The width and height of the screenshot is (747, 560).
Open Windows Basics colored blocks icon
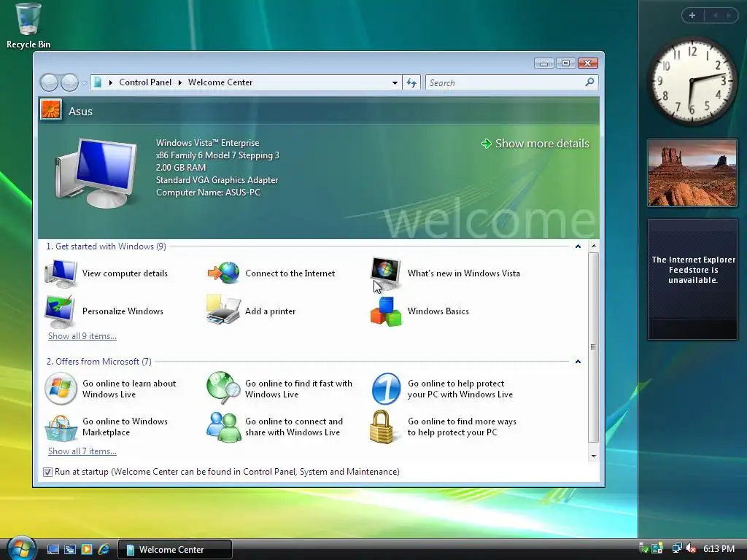pos(386,311)
